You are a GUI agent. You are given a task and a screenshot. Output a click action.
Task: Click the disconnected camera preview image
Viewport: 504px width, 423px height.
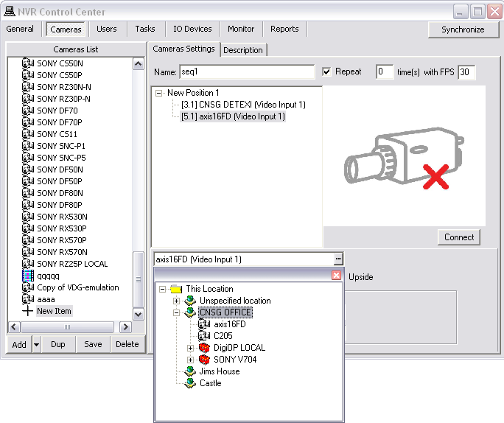(404, 158)
